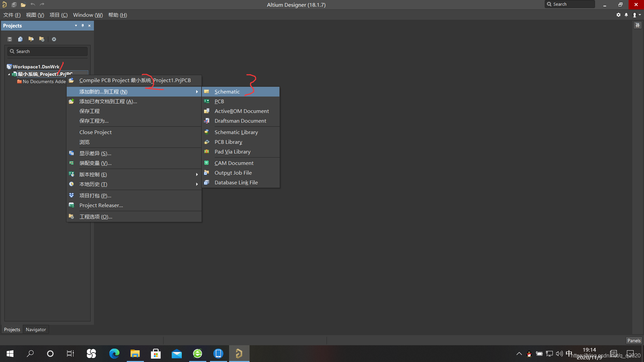Open the Window (W) menu
The image size is (644, 362).
(x=88, y=15)
